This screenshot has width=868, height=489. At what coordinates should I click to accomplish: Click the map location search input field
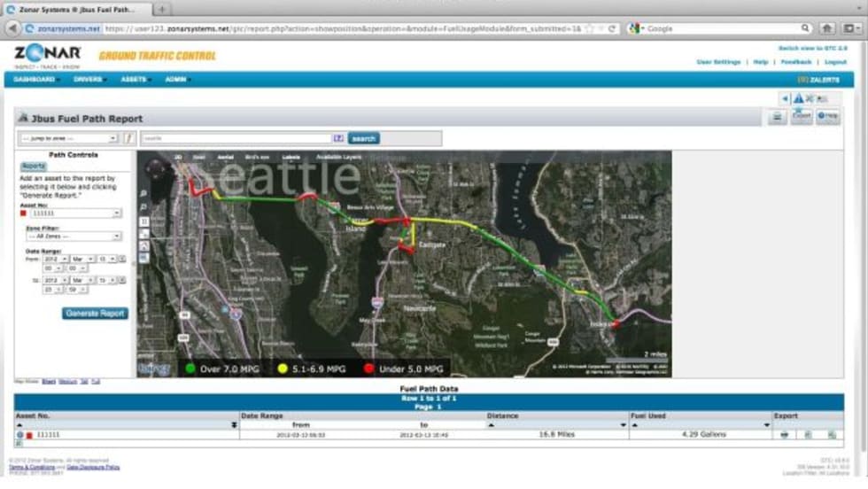click(236, 138)
